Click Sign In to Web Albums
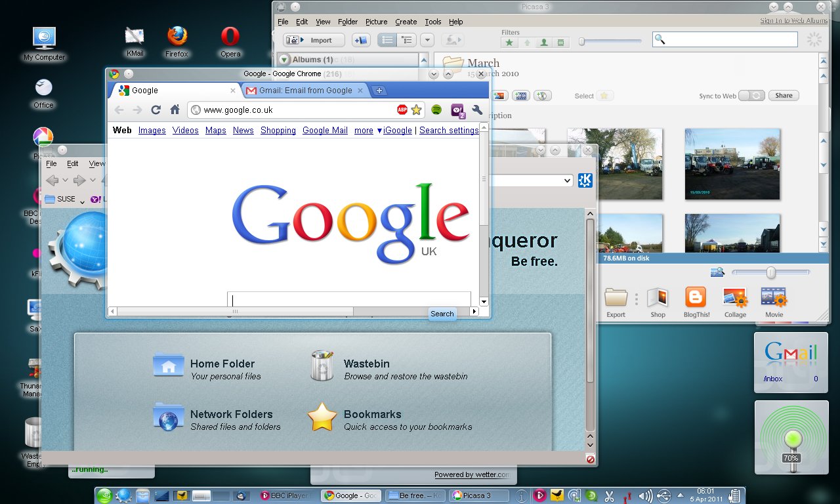 793,21
